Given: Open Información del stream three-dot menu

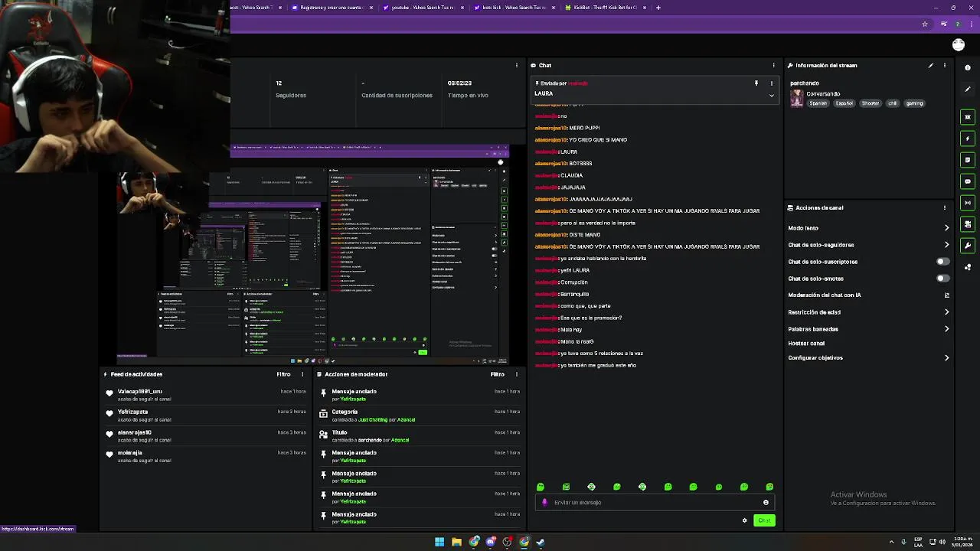Looking at the screenshot, I should click(944, 65).
